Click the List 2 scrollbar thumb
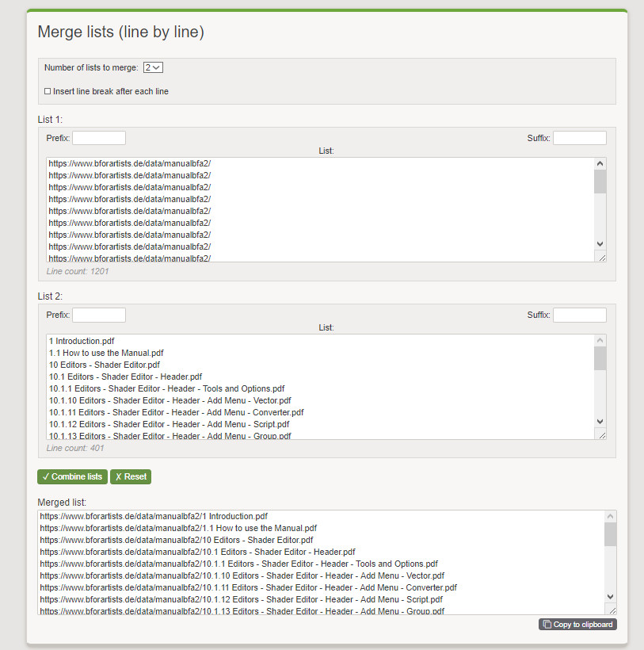 pyautogui.click(x=600, y=358)
